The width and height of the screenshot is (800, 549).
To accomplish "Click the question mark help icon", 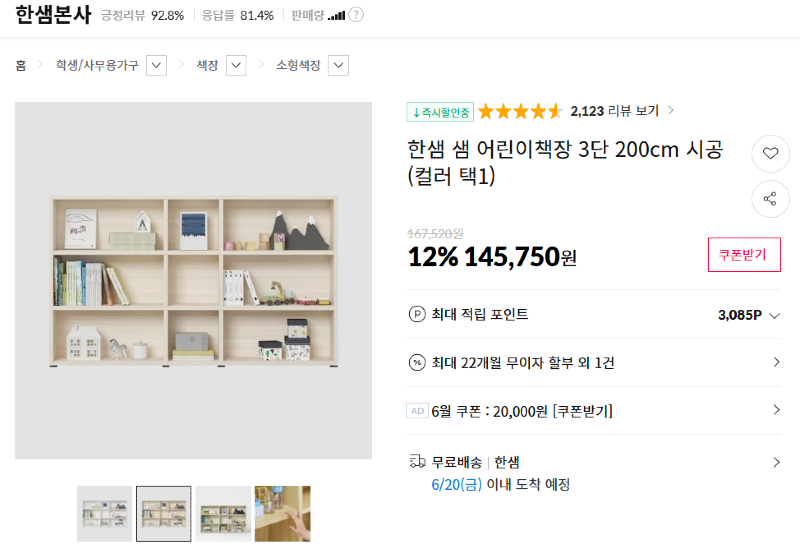I will [357, 15].
